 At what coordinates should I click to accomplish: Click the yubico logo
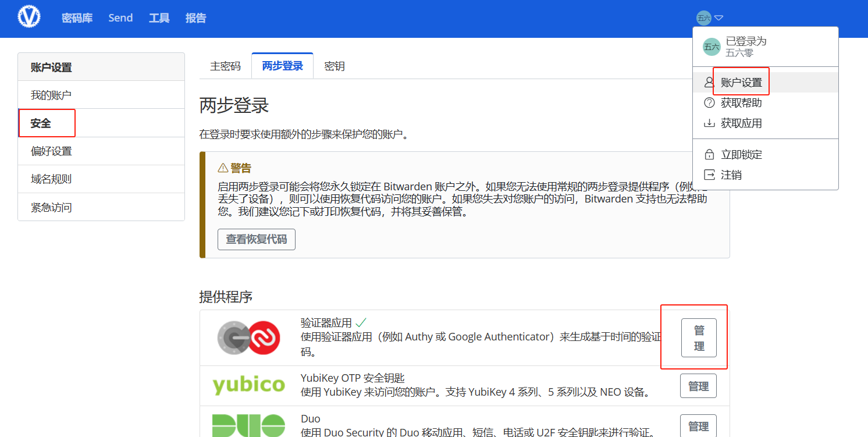(x=248, y=385)
